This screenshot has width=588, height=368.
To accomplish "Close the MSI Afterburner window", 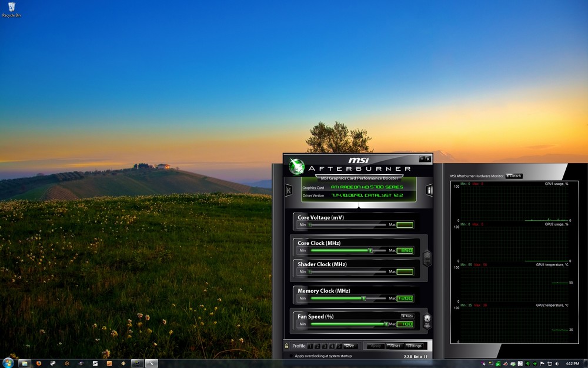I will 428,159.
